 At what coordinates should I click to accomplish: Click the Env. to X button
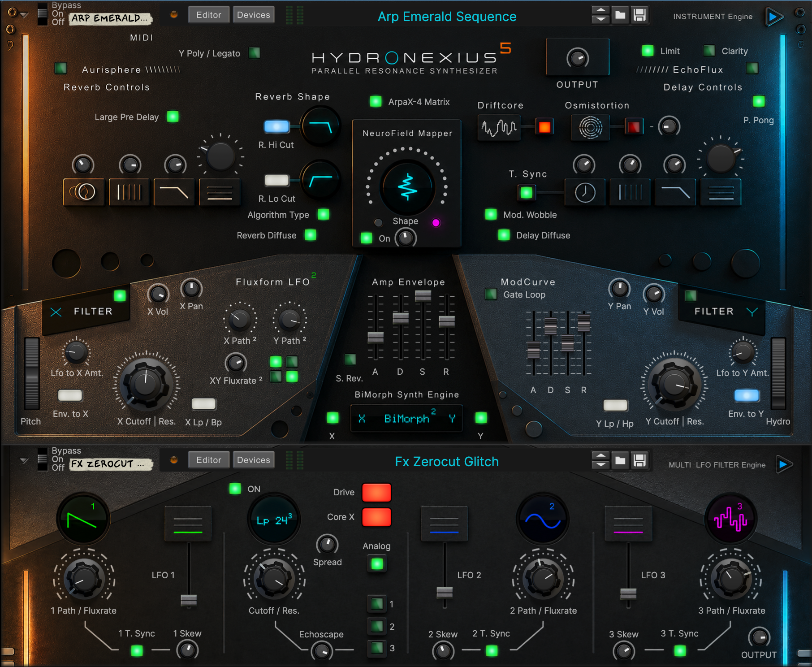(70, 395)
